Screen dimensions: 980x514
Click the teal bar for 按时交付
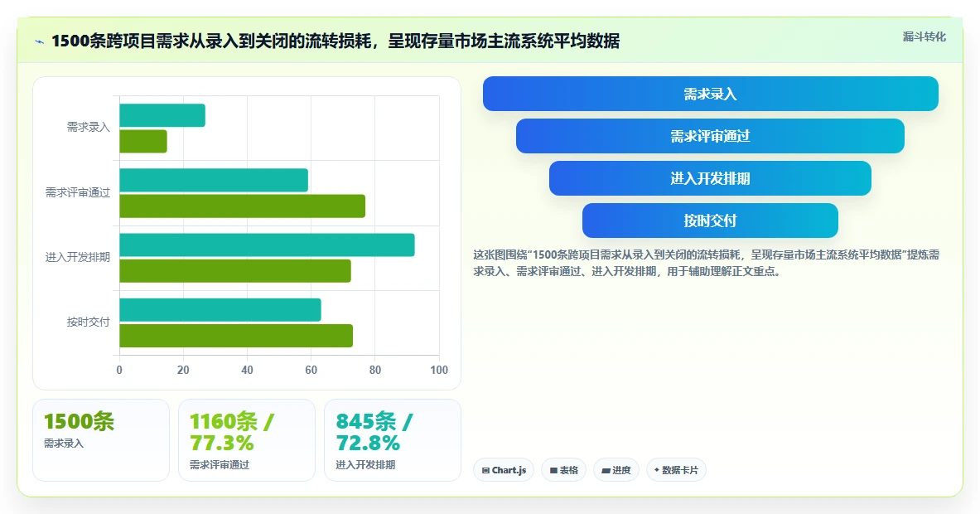click(x=220, y=310)
